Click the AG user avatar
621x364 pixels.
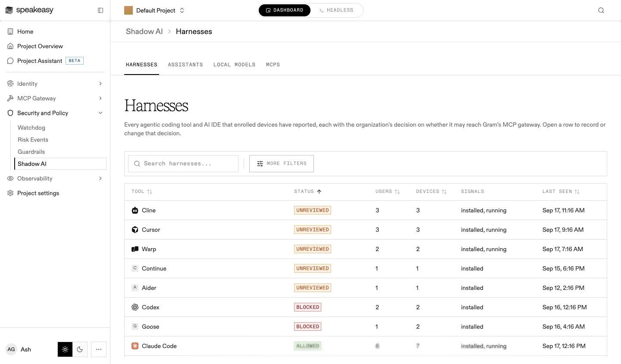pyautogui.click(x=11, y=349)
